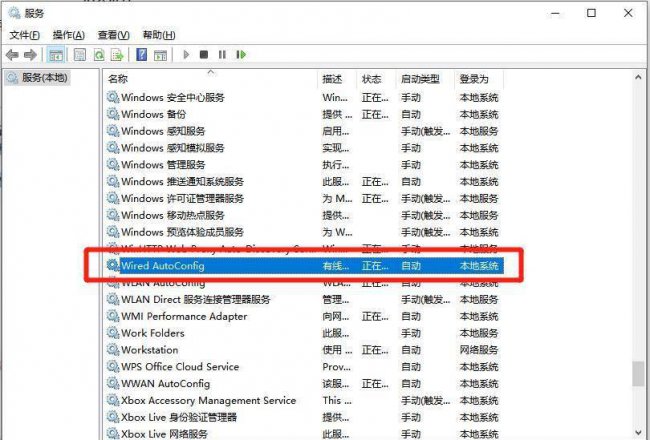Screen dimensions: 650x440
Task: Go back with the toolbar Back arrow
Action: coord(12,54)
